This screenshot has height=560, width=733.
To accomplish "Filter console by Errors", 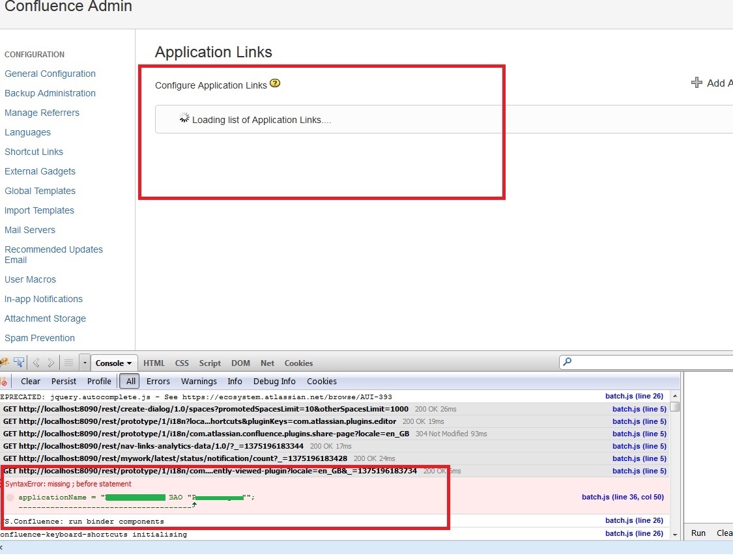I will pos(158,382).
